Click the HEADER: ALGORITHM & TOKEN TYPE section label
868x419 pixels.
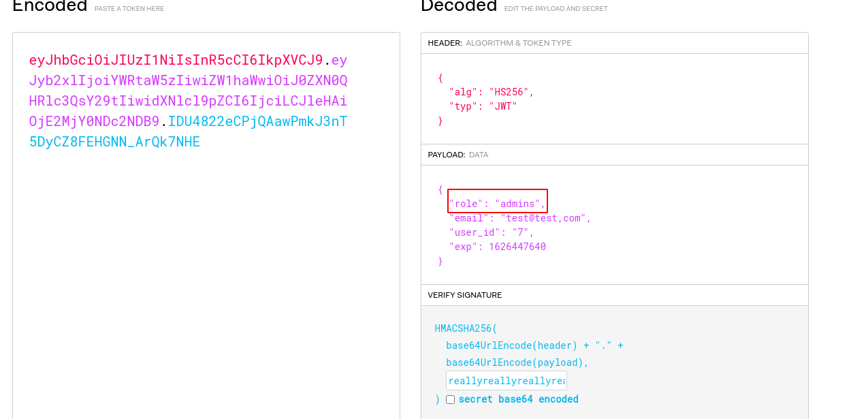[499, 43]
